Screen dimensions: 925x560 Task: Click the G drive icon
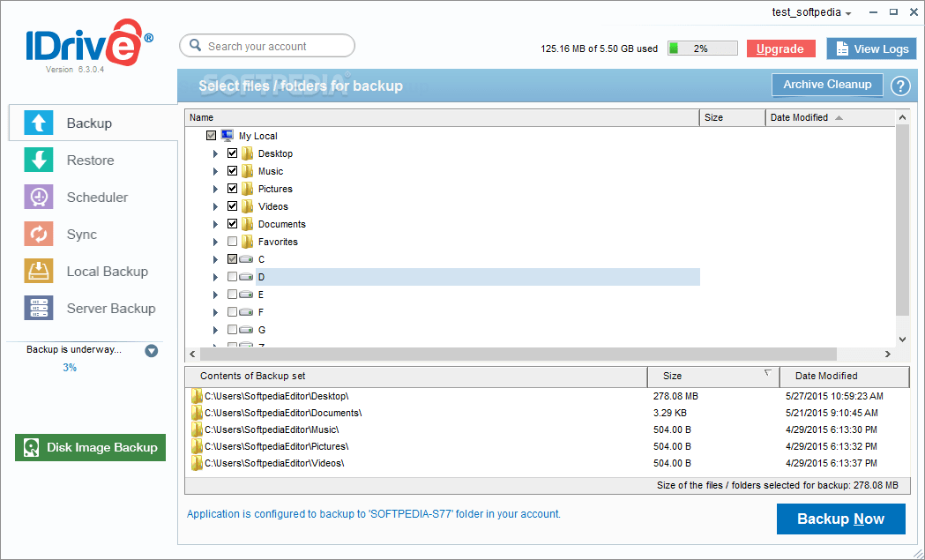coord(247,330)
